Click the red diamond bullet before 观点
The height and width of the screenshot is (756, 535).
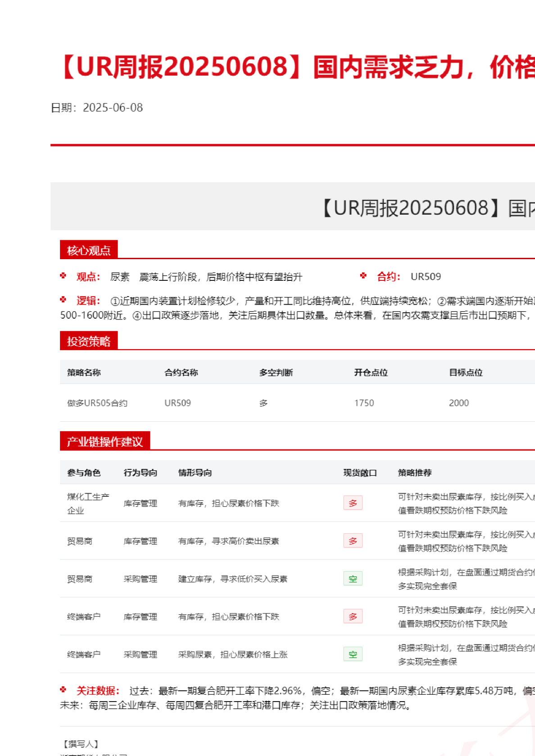(63, 276)
